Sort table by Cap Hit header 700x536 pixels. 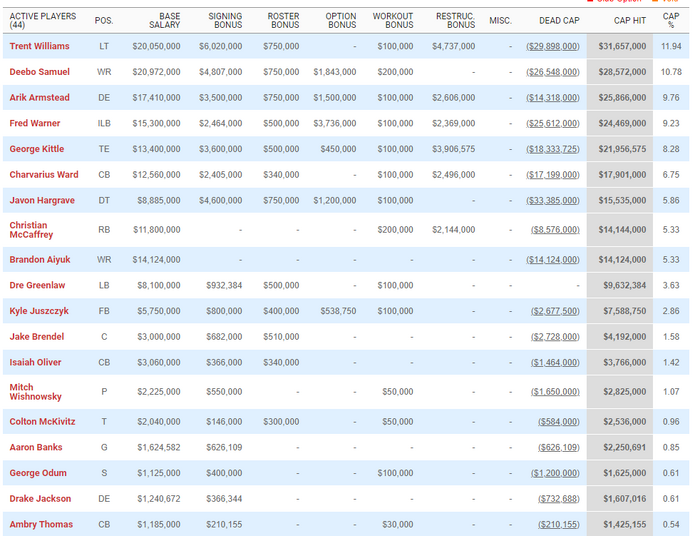[630, 21]
